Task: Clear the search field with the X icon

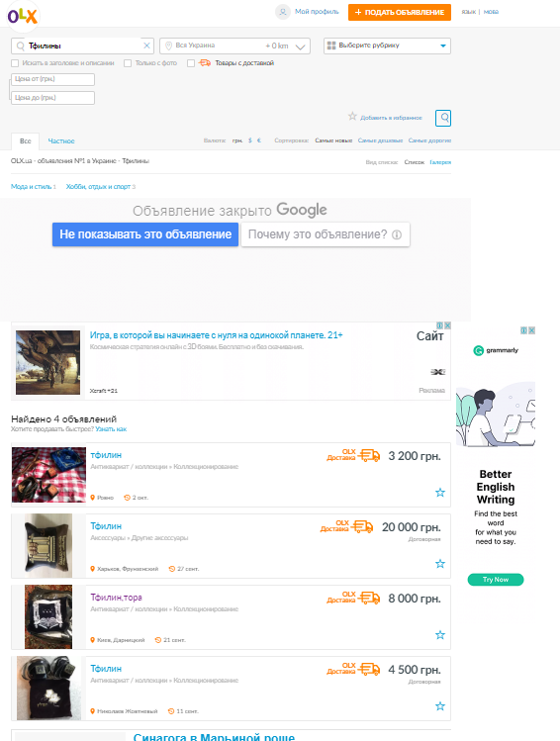Action: click(146, 46)
